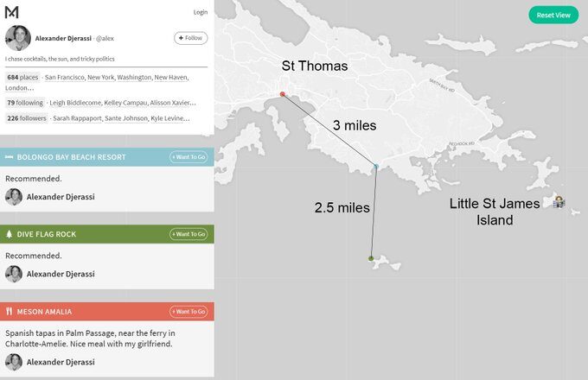Click the red map marker on St Thomas
Image resolution: width=588 pixels, height=380 pixels.
pyautogui.click(x=283, y=94)
